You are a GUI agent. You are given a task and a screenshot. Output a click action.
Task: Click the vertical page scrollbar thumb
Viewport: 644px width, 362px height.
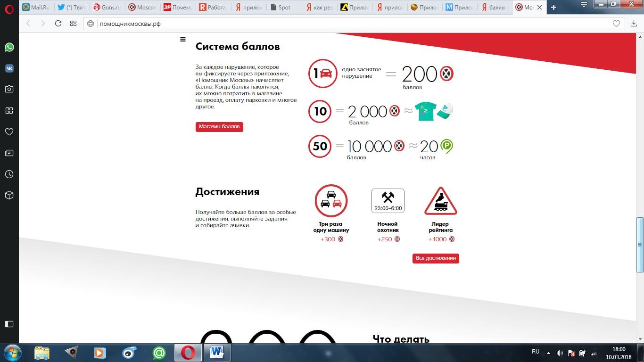640,244
